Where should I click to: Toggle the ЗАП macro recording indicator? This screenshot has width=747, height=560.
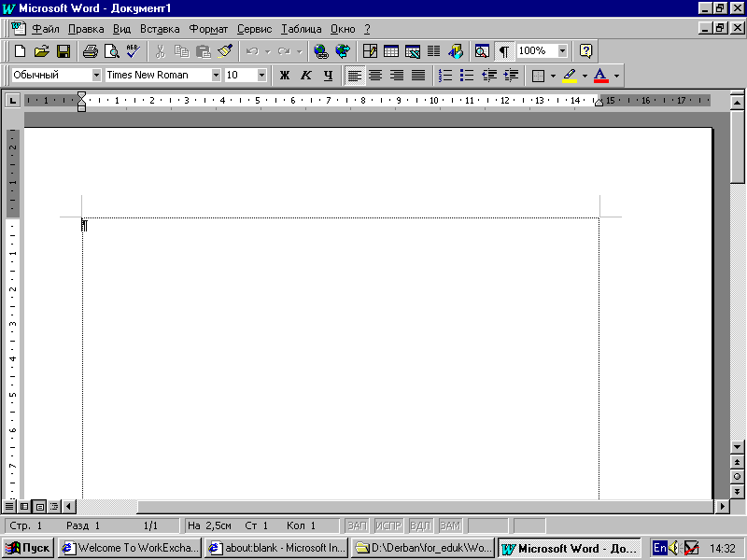coord(357,525)
